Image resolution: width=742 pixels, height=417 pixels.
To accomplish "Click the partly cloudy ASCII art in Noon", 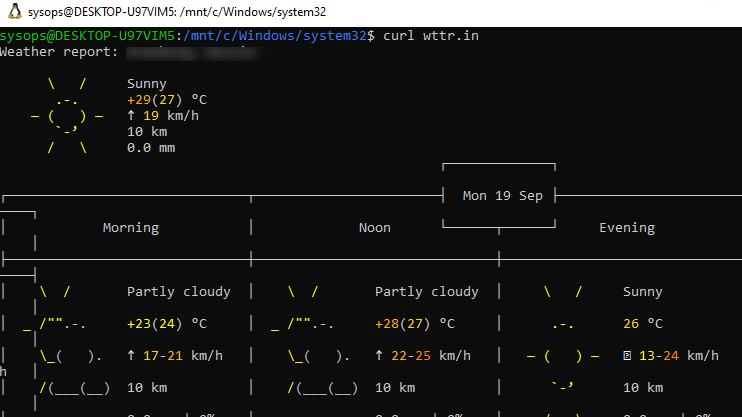I will [315, 340].
